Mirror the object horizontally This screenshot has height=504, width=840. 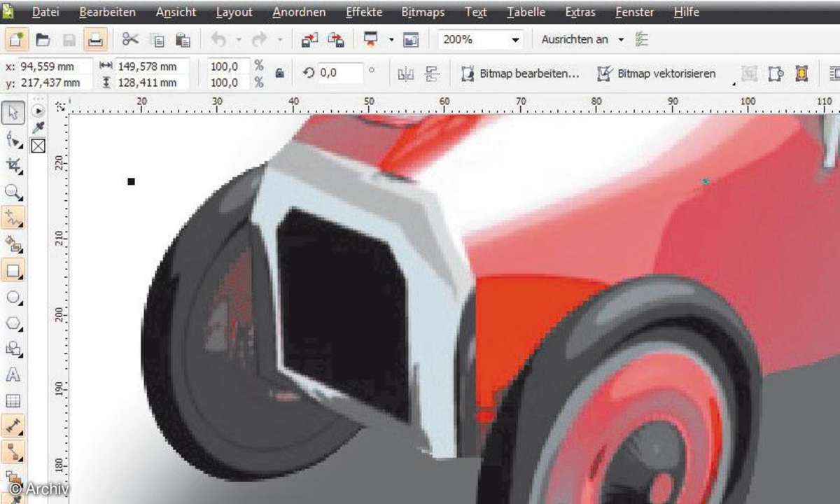(x=406, y=73)
